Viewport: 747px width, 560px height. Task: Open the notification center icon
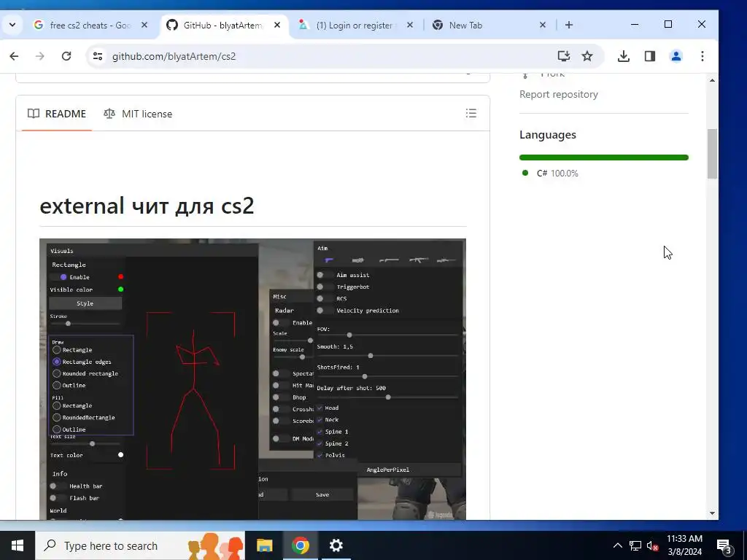[x=724, y=545]
